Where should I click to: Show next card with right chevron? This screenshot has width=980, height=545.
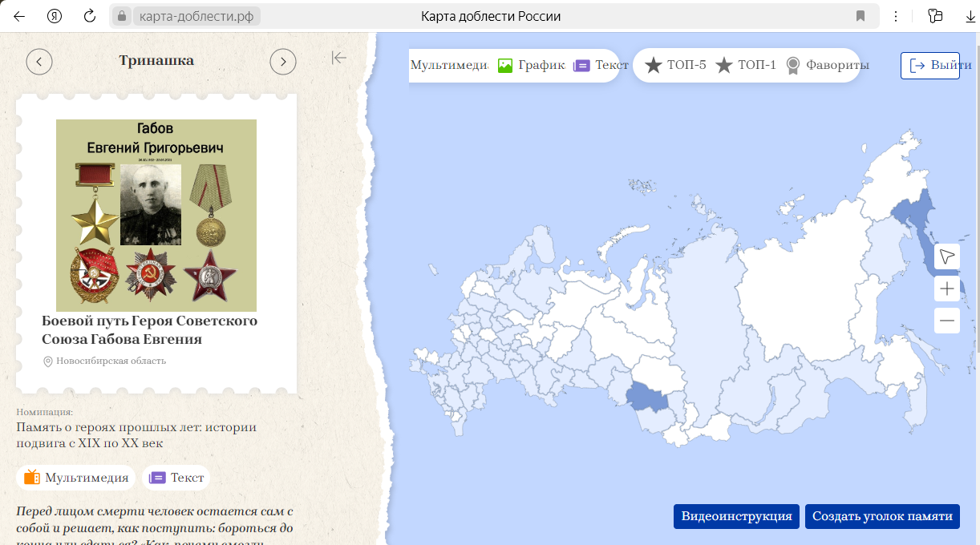[283, 61]
